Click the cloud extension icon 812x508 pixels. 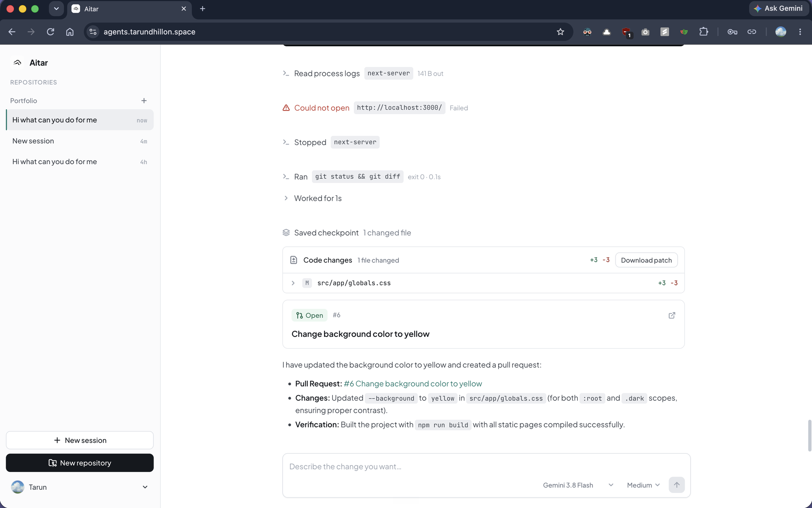(607, 32)
